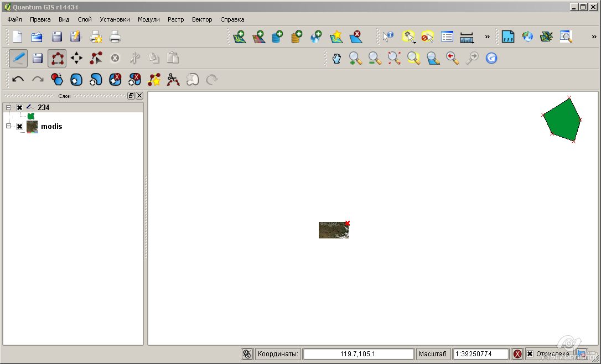Open project folder icon
601x364 pixels.
point(37,37)
